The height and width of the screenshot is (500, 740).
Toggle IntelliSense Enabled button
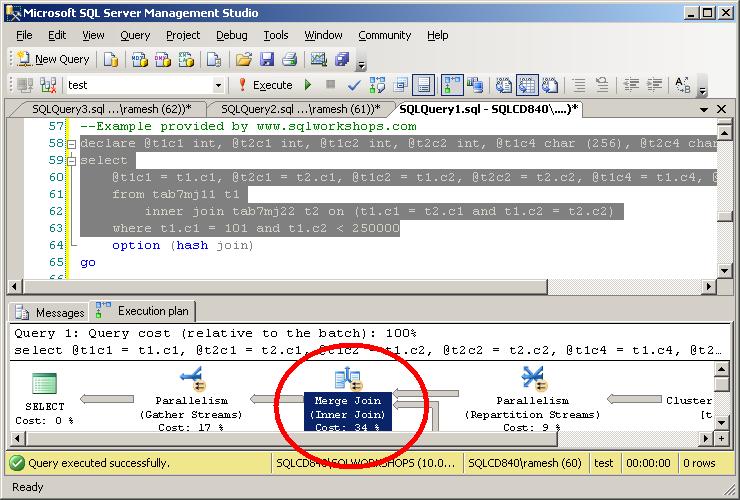point(423,85)
